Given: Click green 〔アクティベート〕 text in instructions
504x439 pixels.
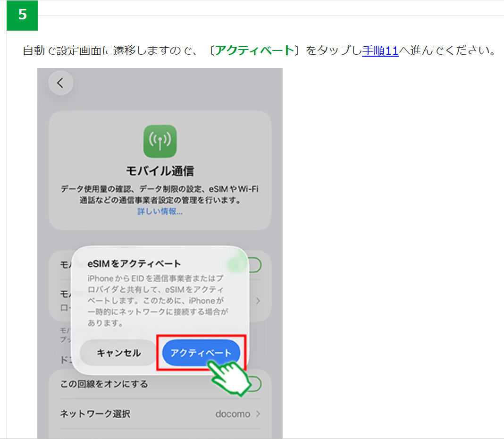Looking at the screenshot, I should point(254,51).
